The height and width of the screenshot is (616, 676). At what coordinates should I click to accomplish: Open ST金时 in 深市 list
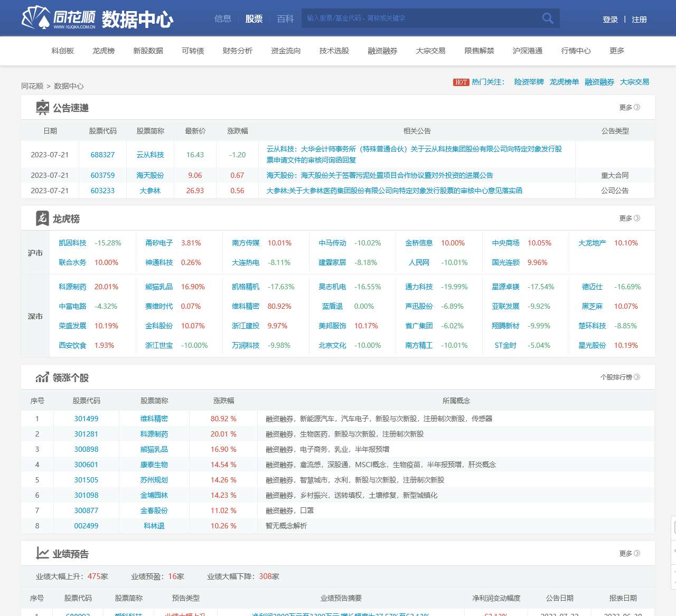505,345
